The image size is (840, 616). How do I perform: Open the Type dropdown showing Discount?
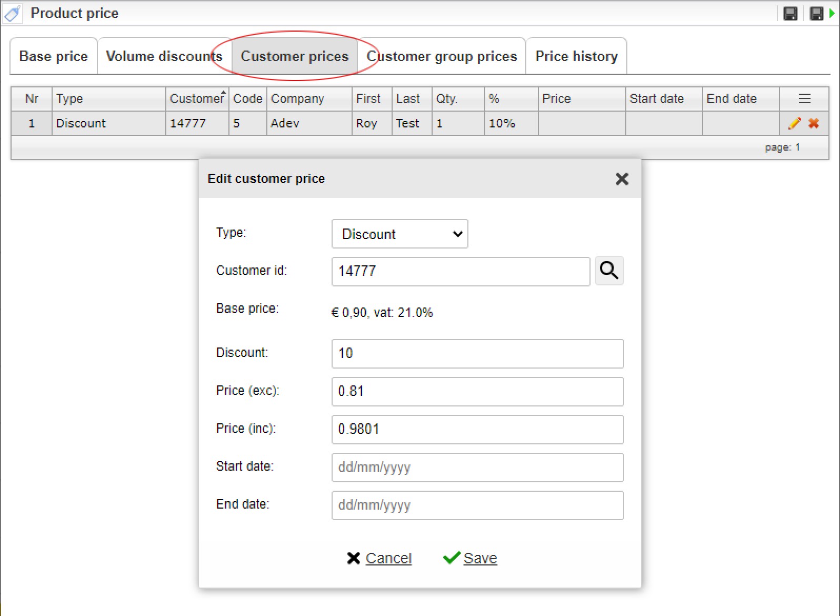coord(399,234)
